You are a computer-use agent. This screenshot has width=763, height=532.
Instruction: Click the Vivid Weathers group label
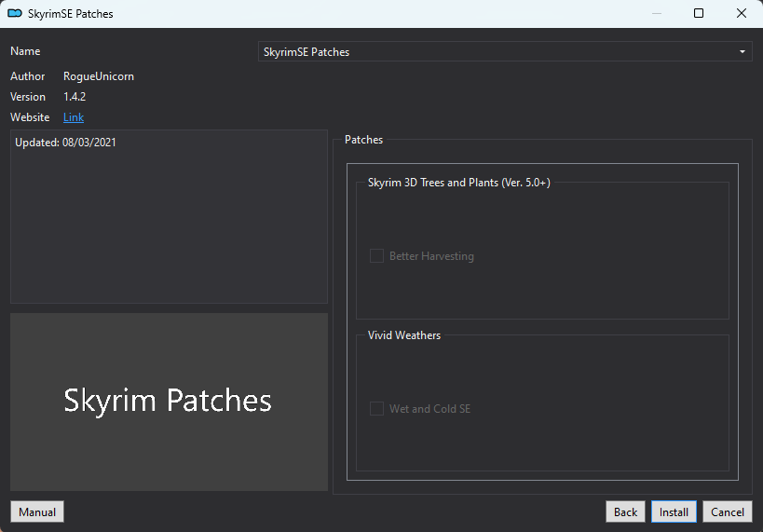[x=404, y=335]
